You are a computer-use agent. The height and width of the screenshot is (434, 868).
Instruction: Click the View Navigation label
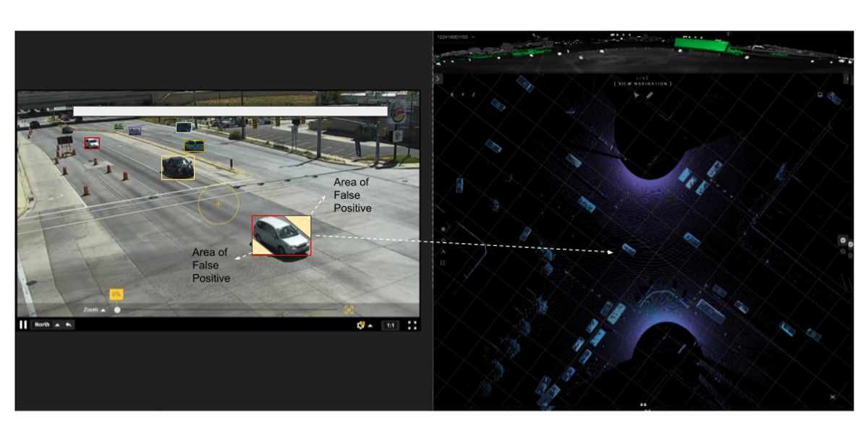(x=642, y=84)
